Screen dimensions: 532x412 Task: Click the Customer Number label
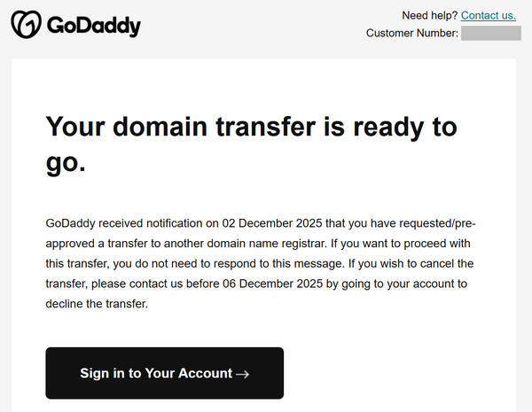tap(411, 34)
